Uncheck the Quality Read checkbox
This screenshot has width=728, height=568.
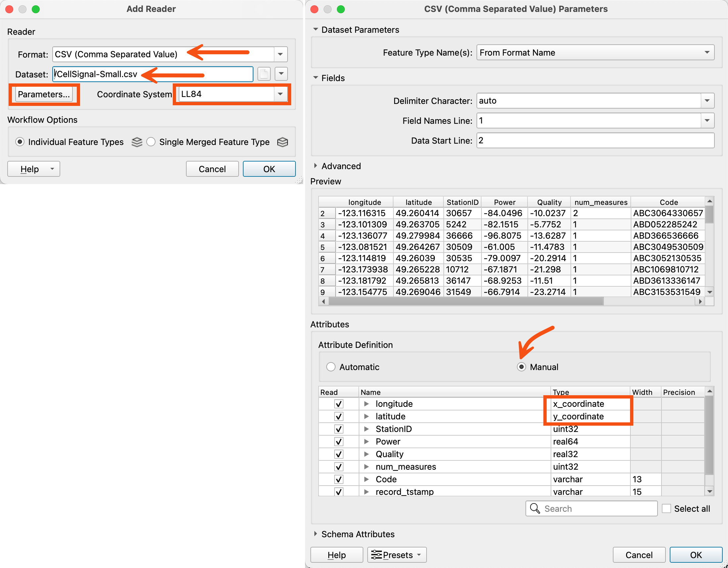339,454
